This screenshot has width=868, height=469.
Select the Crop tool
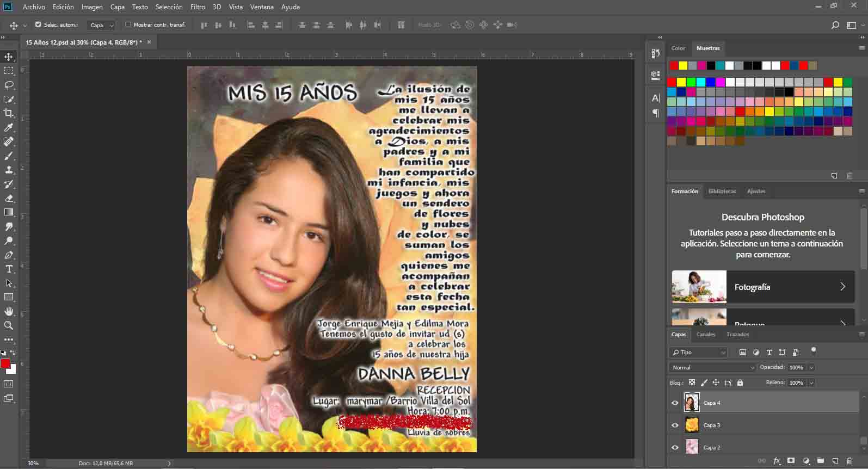coord(9,113)
